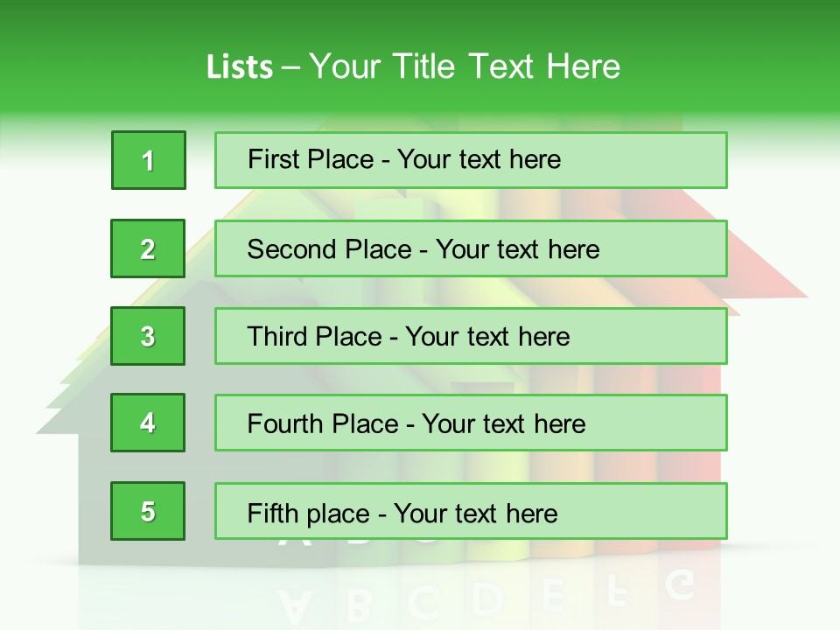This screenshot has width=840, height=630.
Task: Click the bold word 'Lists' in title
Action: 240,66
